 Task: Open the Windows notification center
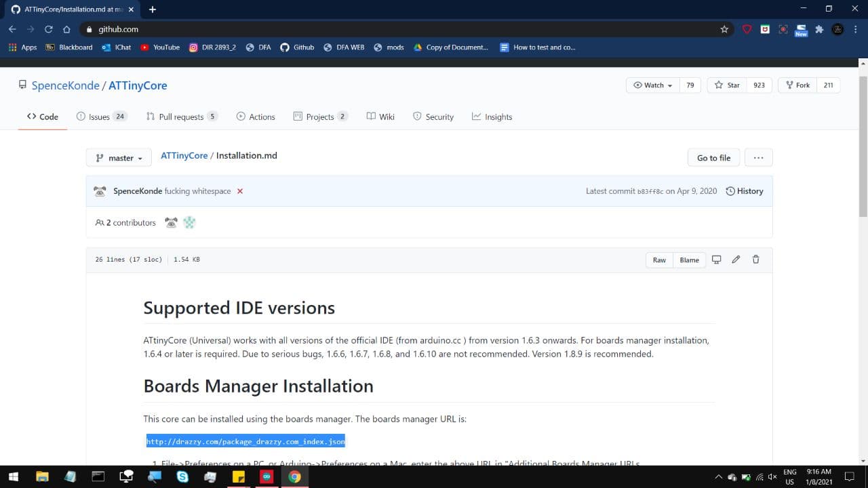point(848,476)
